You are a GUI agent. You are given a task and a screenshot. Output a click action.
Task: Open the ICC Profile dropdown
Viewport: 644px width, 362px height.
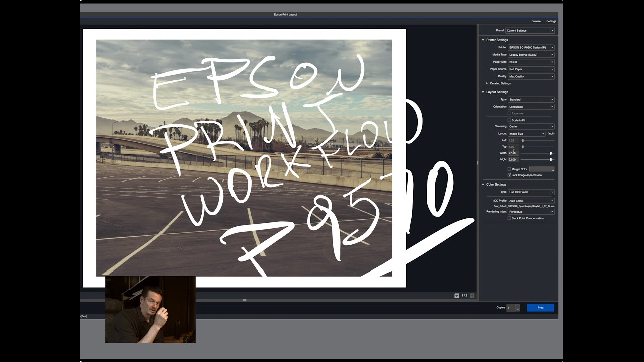pyautogui.click(x=531, y=201)
